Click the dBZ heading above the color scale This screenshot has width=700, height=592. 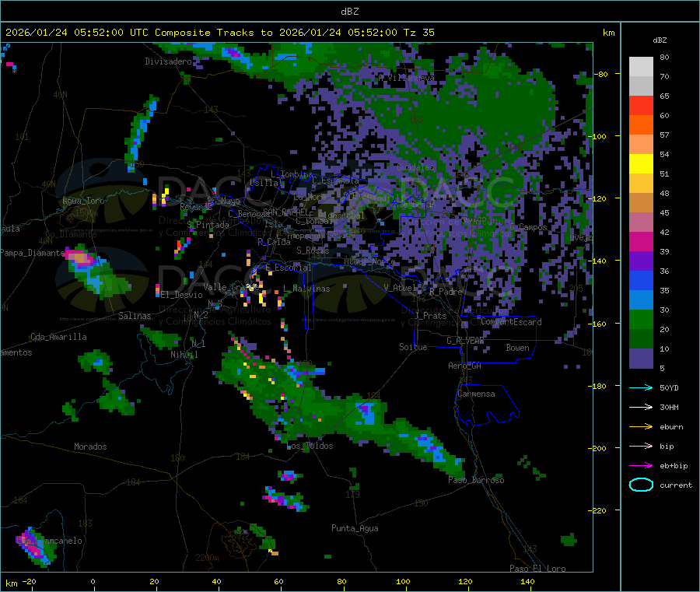tap(660, 40)
